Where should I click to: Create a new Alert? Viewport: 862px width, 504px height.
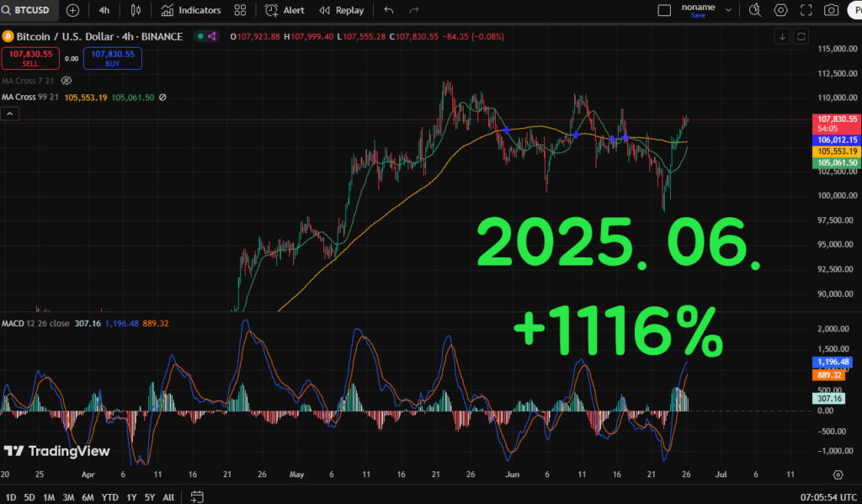285,10
